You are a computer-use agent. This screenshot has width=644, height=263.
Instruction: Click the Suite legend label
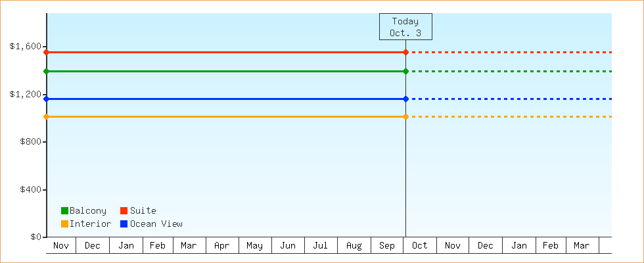click(143, 211)
